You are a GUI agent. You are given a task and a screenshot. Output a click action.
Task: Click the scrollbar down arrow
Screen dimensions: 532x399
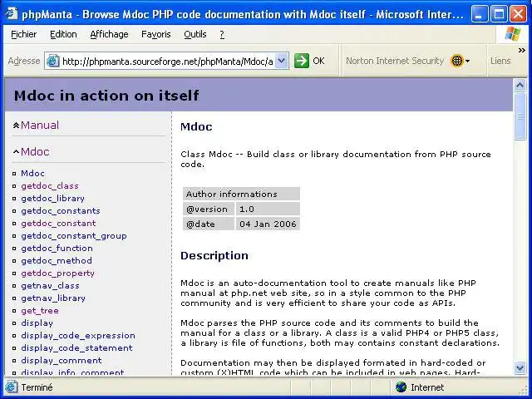tap(520, 367)
